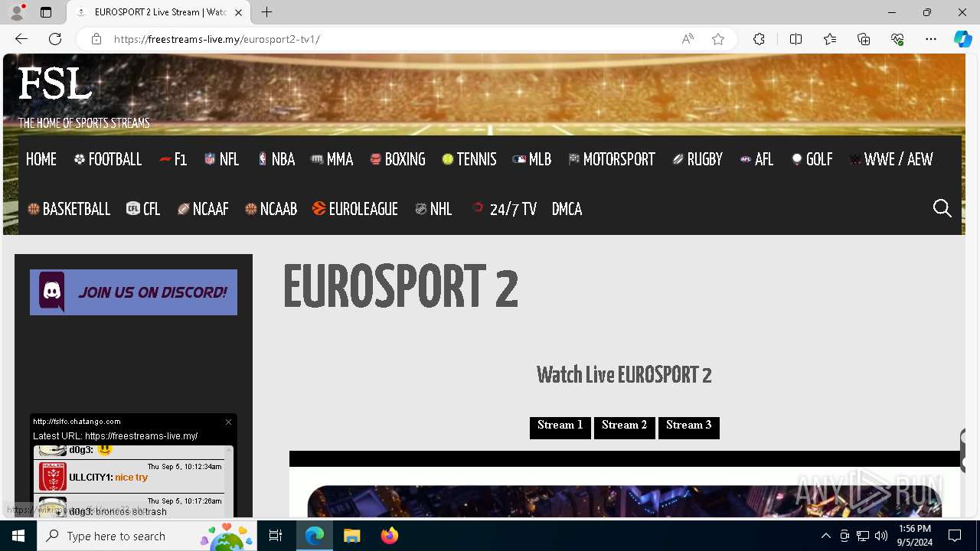This screenshot has height=551, width=980.
Task: Open the DMCA page
Action: tap(567, 209)
